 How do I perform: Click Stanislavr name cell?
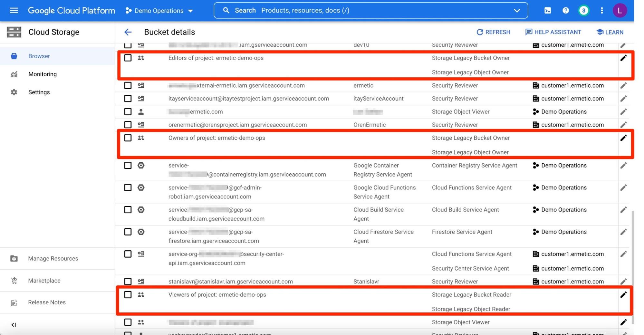pos(366,282)
